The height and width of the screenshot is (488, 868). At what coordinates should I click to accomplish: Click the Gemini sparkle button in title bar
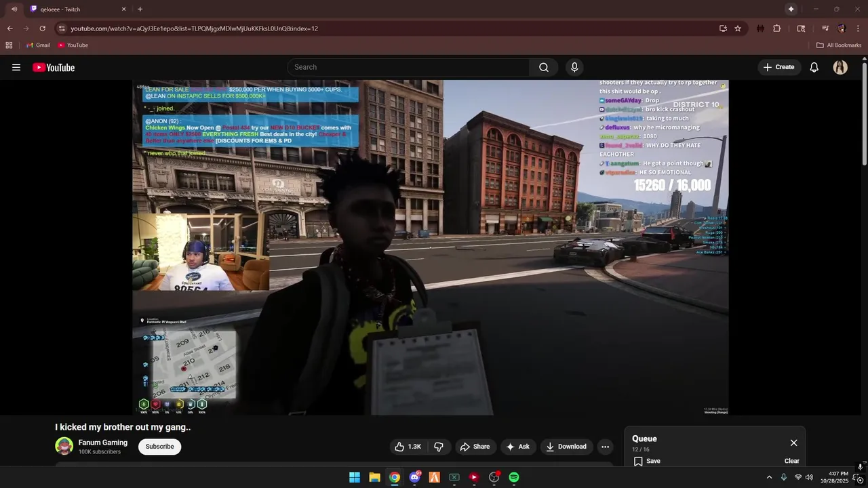point(791,9)
